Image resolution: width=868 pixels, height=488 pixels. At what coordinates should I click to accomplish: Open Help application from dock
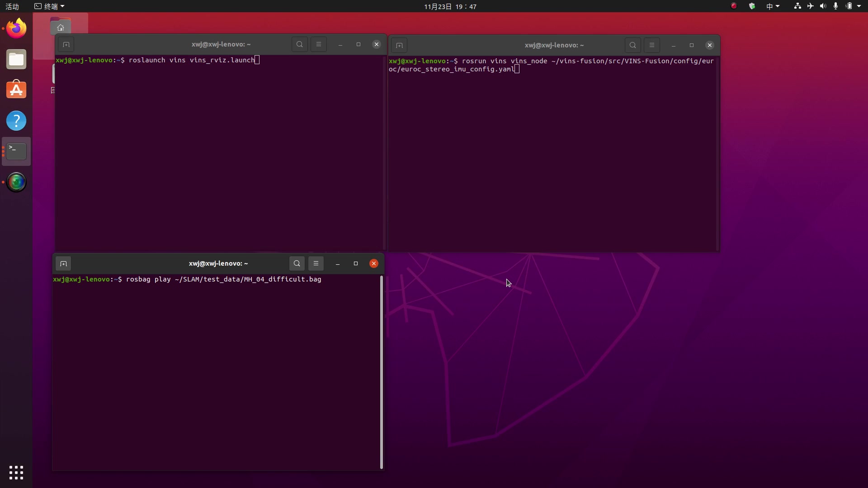pyautogui.click(x=16, y=121)
